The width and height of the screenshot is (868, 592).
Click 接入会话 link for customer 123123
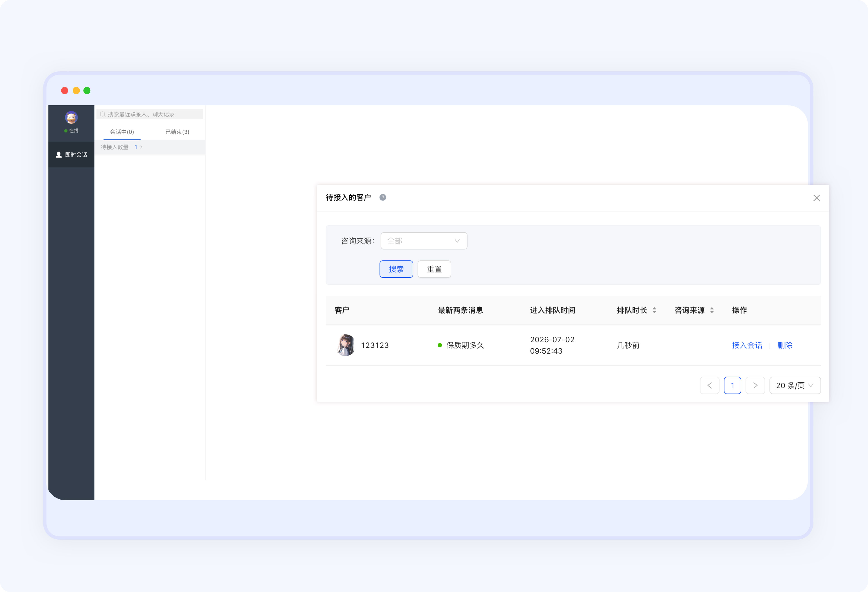[747, 345]
